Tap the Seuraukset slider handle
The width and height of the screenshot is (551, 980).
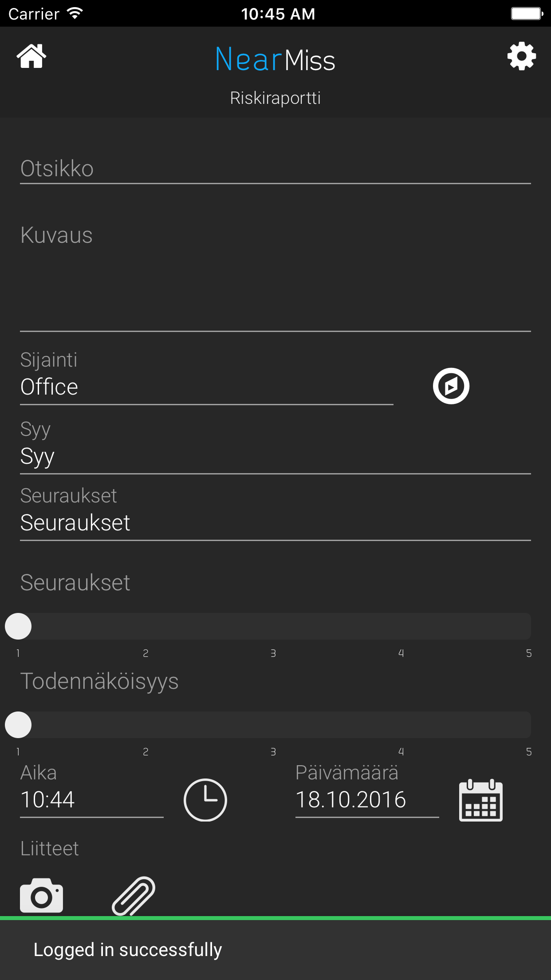tap(18, 626)
